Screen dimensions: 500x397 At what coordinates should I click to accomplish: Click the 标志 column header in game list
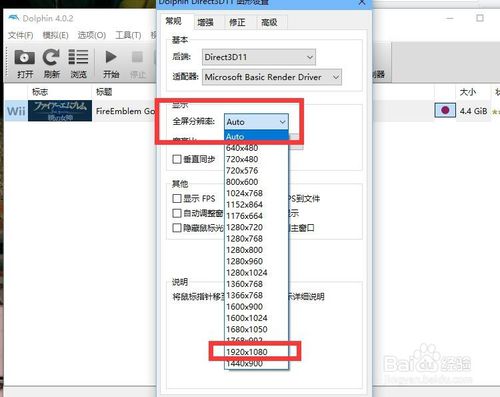59,92
